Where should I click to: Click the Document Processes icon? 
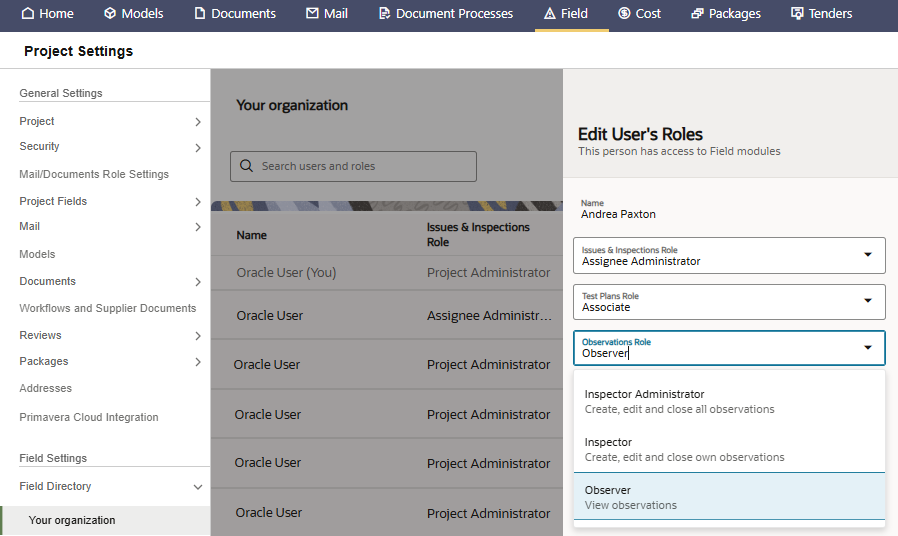[x=385, y=14]
